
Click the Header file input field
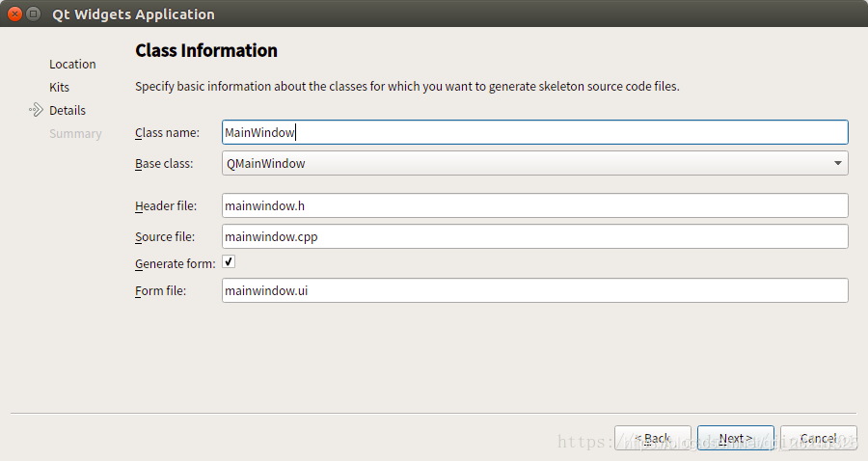click(534, 205)
